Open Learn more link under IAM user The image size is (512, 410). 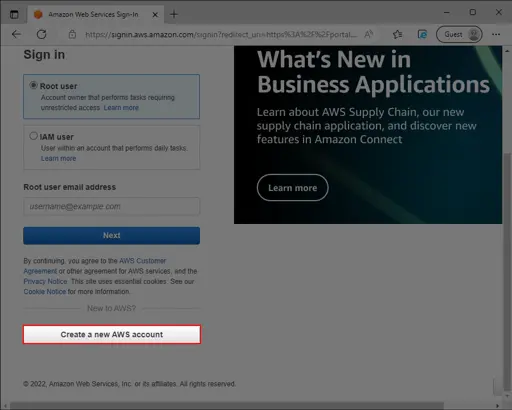(58, 158)
